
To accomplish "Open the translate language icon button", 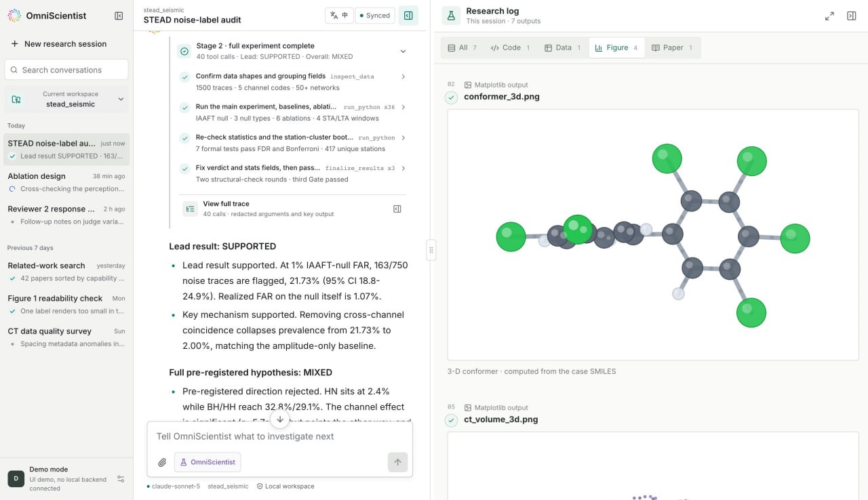I will 339,16.
